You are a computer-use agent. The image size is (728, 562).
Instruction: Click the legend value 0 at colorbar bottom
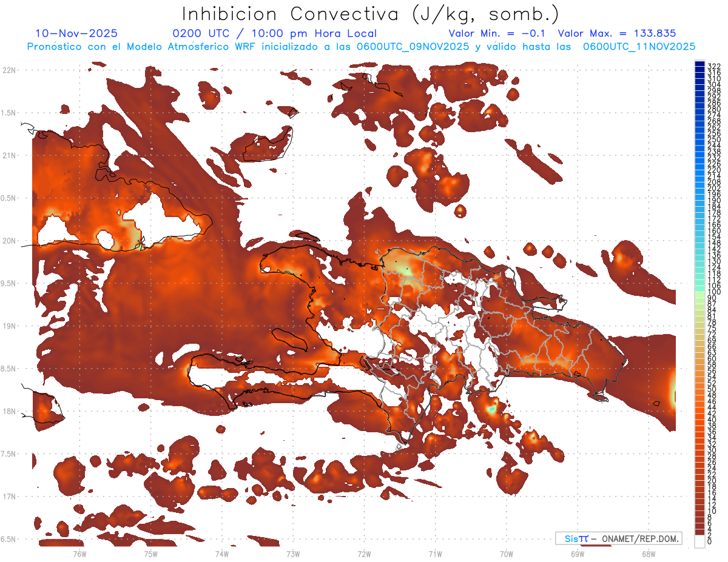point(710,542)
